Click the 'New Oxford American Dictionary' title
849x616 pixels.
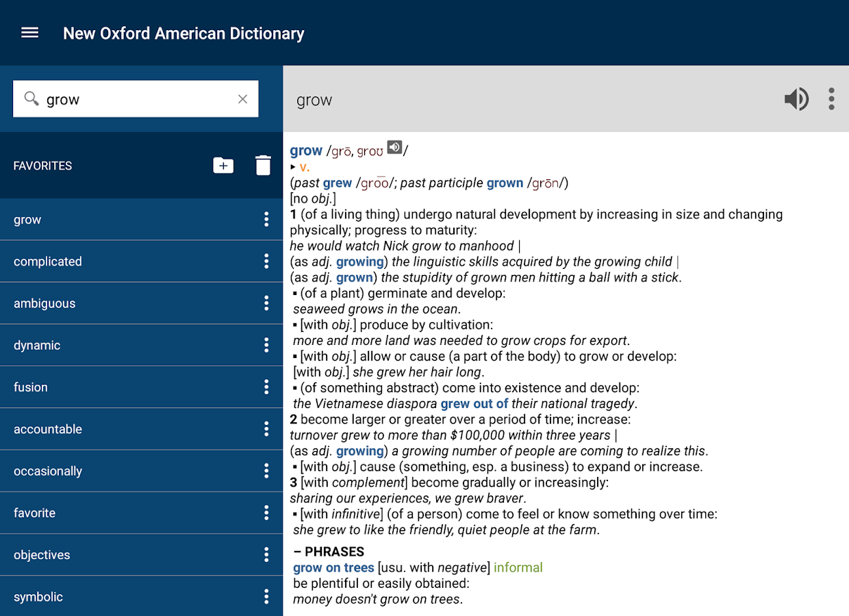click(183, 34)
